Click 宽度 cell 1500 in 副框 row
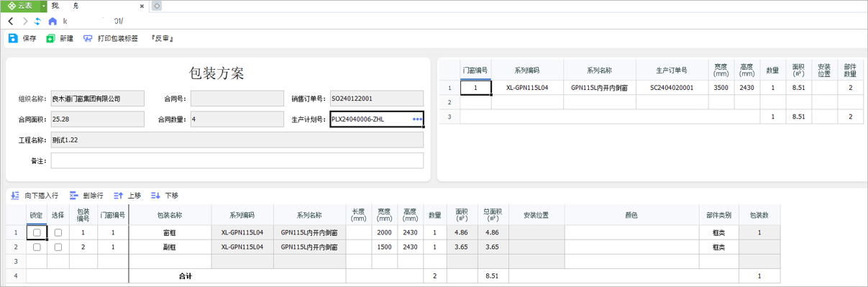This screenshot has width=868, height=287. pos(384,247)
